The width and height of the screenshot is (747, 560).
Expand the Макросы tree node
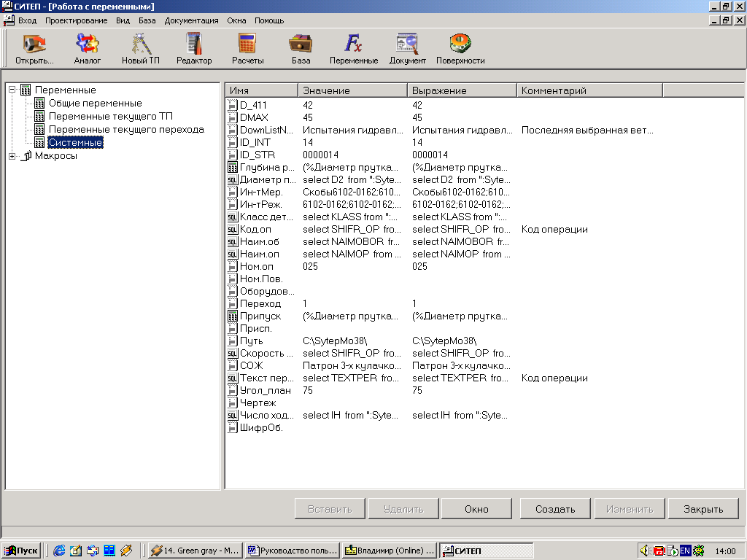pos(12,156)
